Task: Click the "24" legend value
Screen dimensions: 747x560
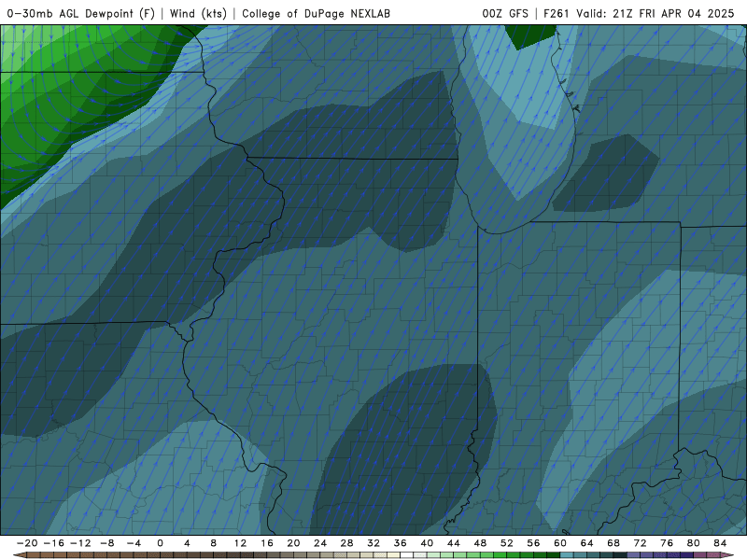Action: pyautogui.click(x=320, y=543)
